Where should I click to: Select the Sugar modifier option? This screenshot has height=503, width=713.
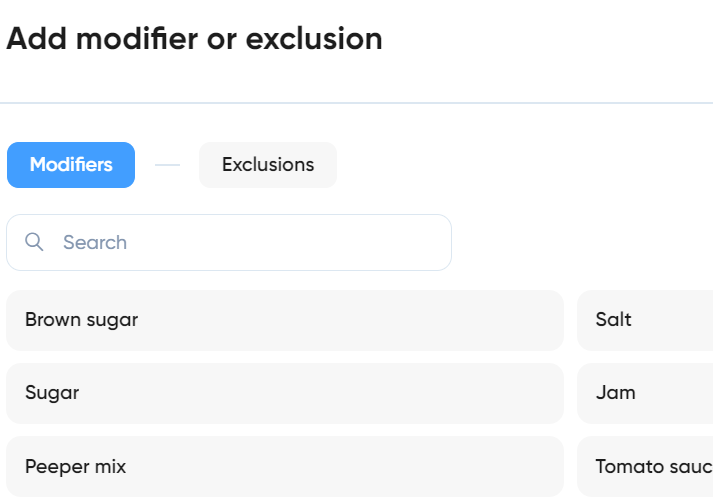(285, 393)
